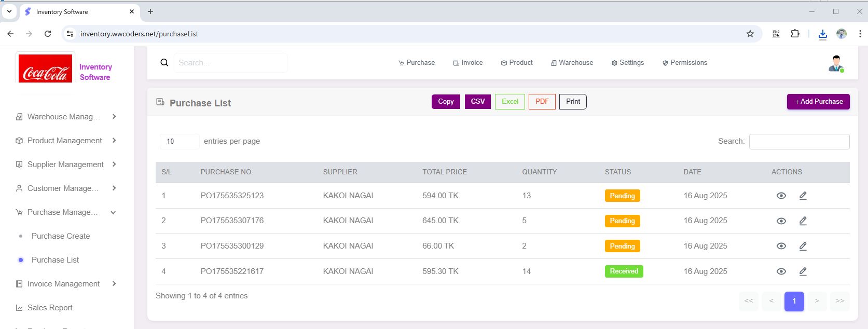Open the Chrome extensions puzzle icon
This screenshot has width=868, height=329.
click(795, 34)
